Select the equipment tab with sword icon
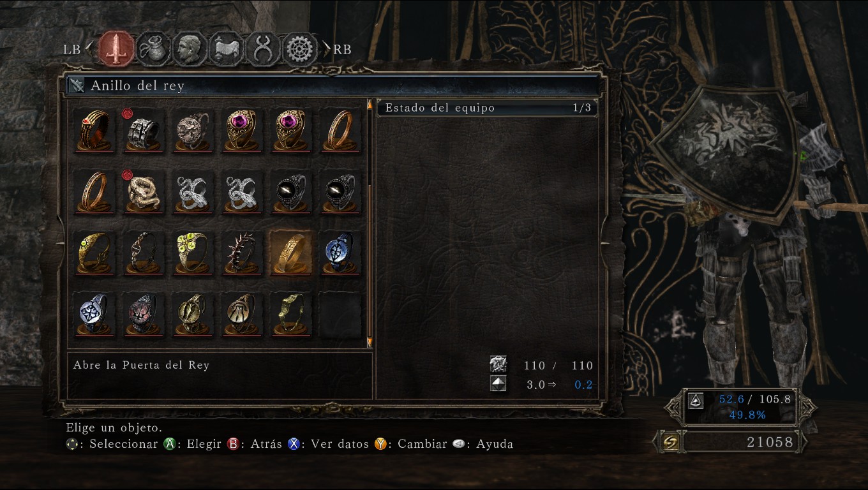Screen dimensions: 868x490 116,49
